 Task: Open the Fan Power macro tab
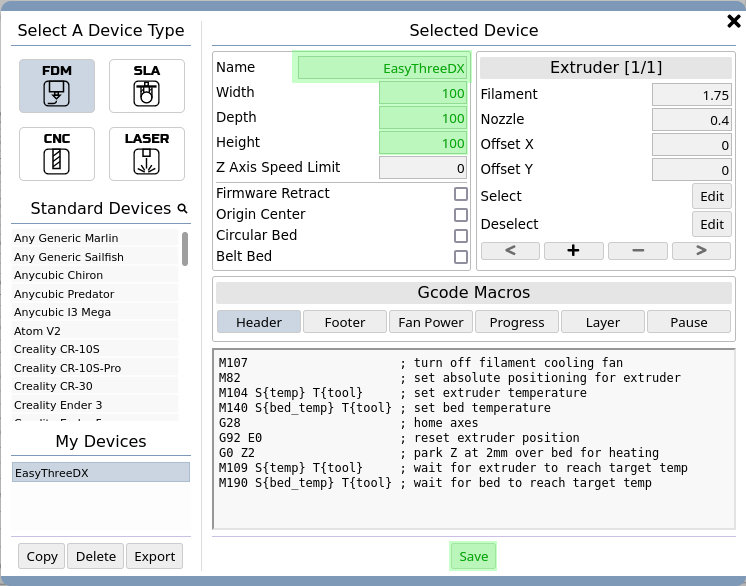click(430, 322)
